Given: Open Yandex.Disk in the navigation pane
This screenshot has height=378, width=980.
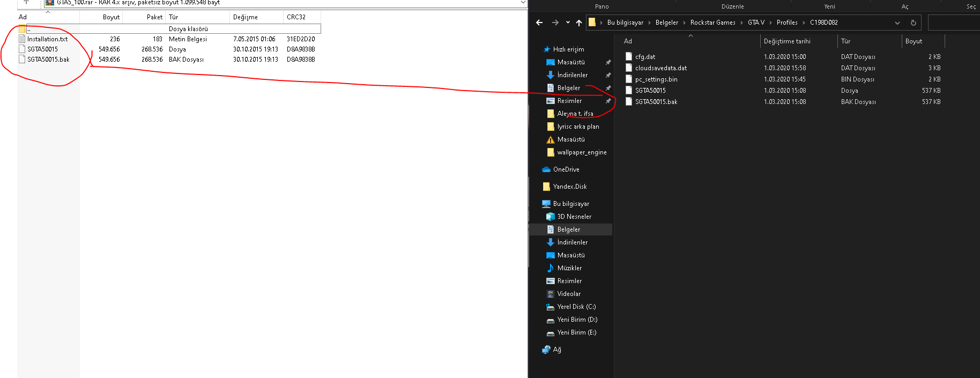Looking at the screenshot, I should point(570,187).
